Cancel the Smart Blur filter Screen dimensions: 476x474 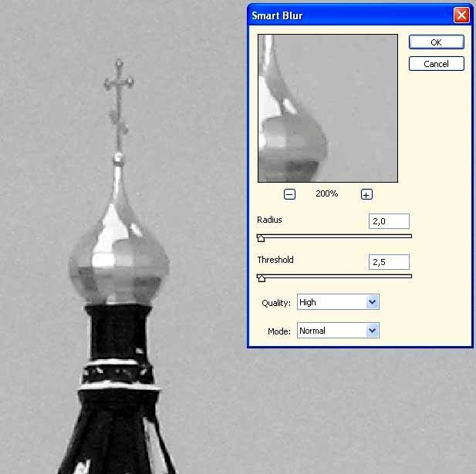pyautogui.click(x=436, y=64)
